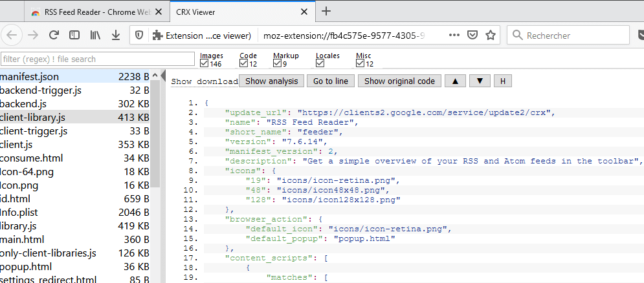Open main.html in file list

(x=74, y=239)
